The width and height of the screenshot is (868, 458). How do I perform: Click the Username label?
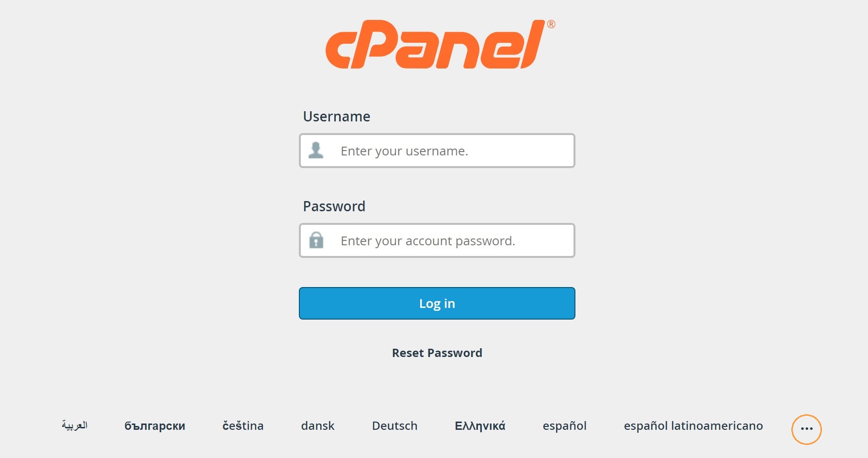click(x=337, y=117)
